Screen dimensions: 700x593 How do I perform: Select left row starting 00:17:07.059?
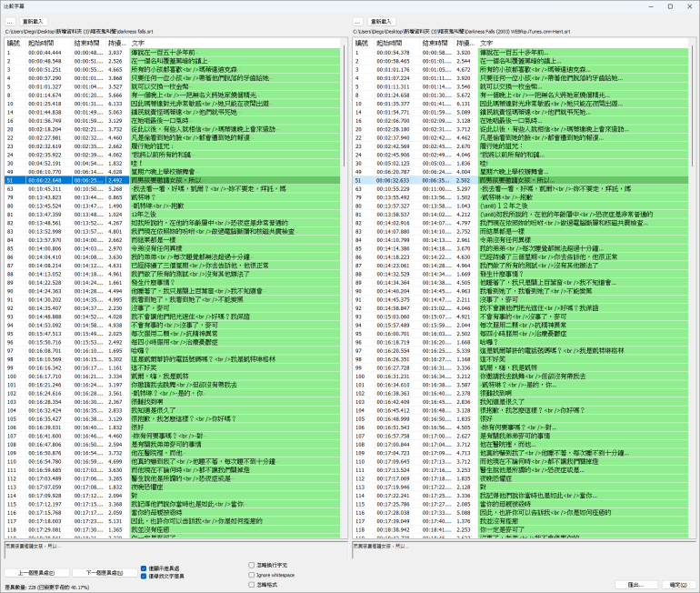click(x=173, y=487)
